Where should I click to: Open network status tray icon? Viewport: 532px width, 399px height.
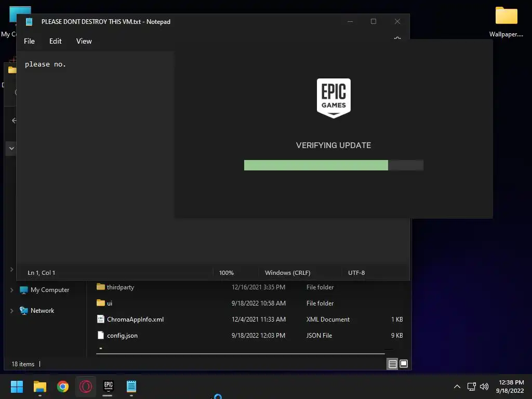[x=471, y=387]
